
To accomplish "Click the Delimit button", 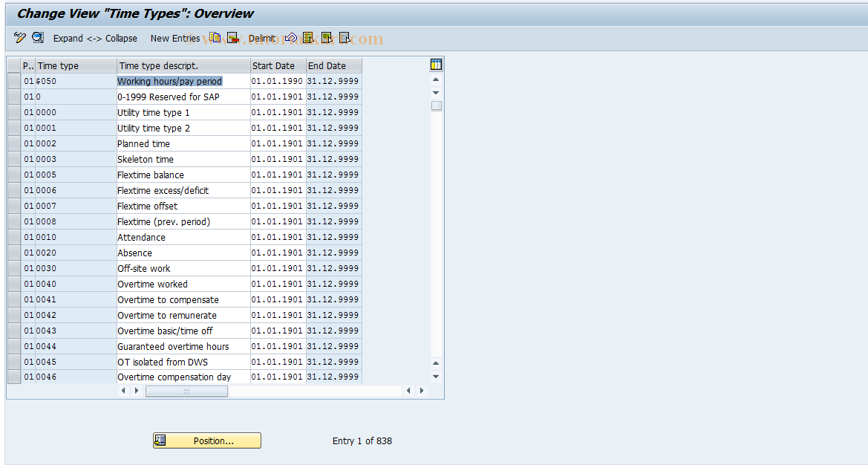I will [262, 38].
